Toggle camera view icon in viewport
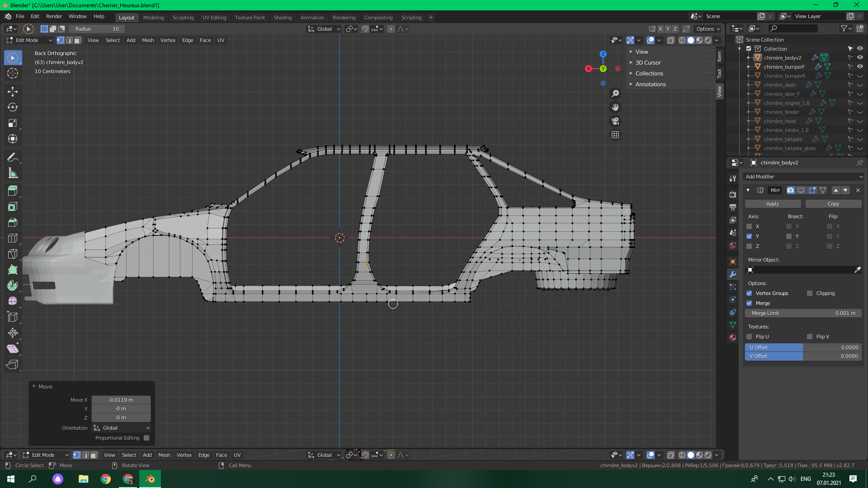 [x=615, y=121]
